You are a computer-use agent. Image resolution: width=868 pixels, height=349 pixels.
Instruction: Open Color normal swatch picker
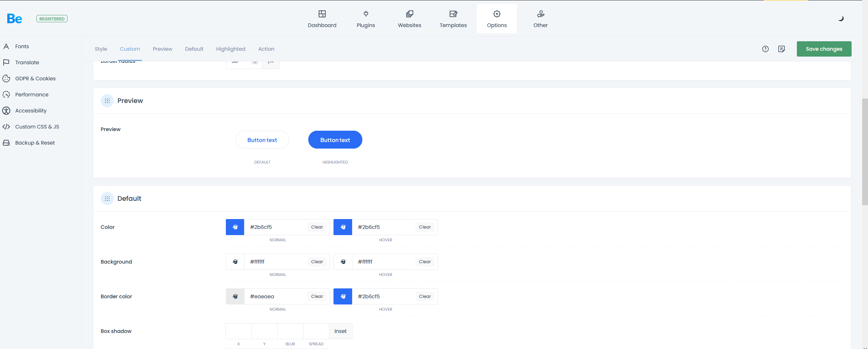pos(235,227)
